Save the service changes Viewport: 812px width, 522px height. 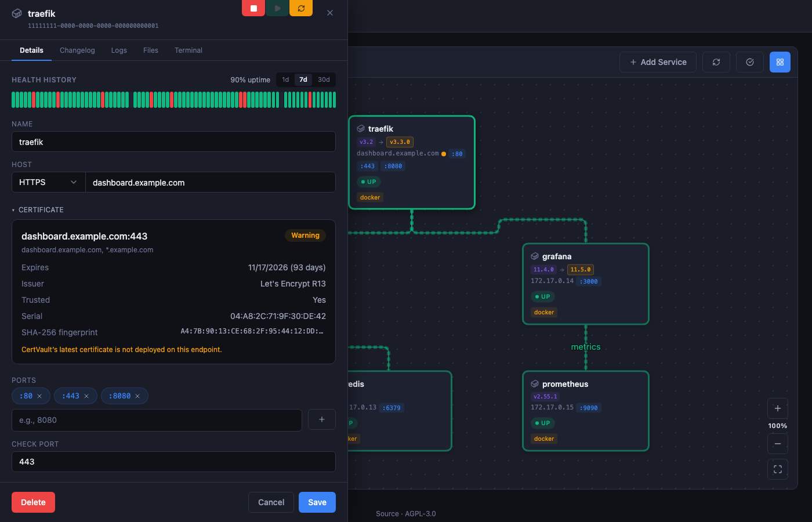[x=317, y=502]
